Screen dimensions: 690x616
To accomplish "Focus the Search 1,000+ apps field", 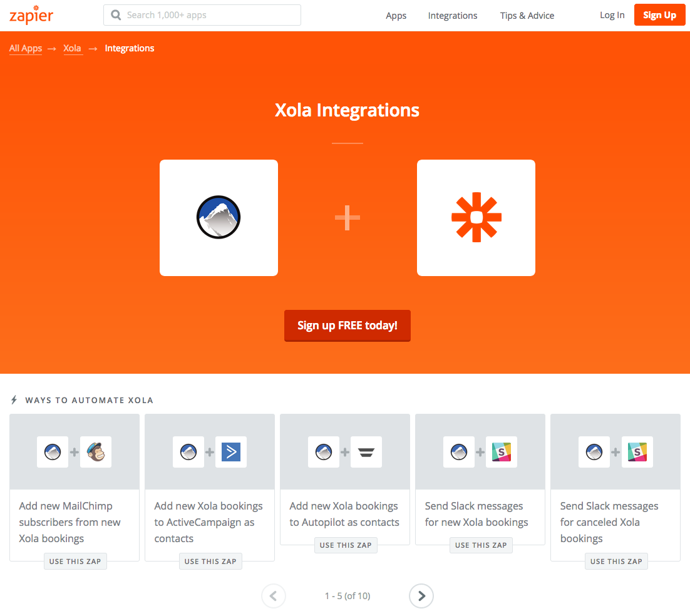I will click(x=202, y=15).
